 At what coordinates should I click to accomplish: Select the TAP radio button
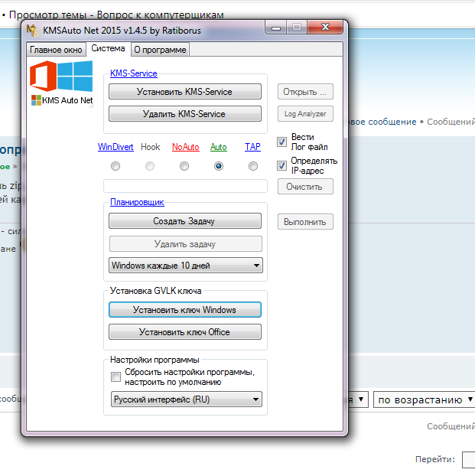(253, 166)
